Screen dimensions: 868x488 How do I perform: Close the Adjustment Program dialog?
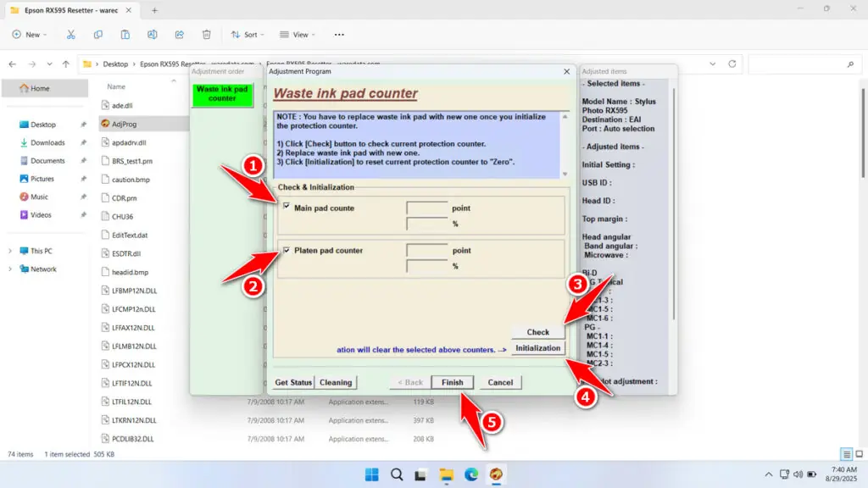(566, 71)
